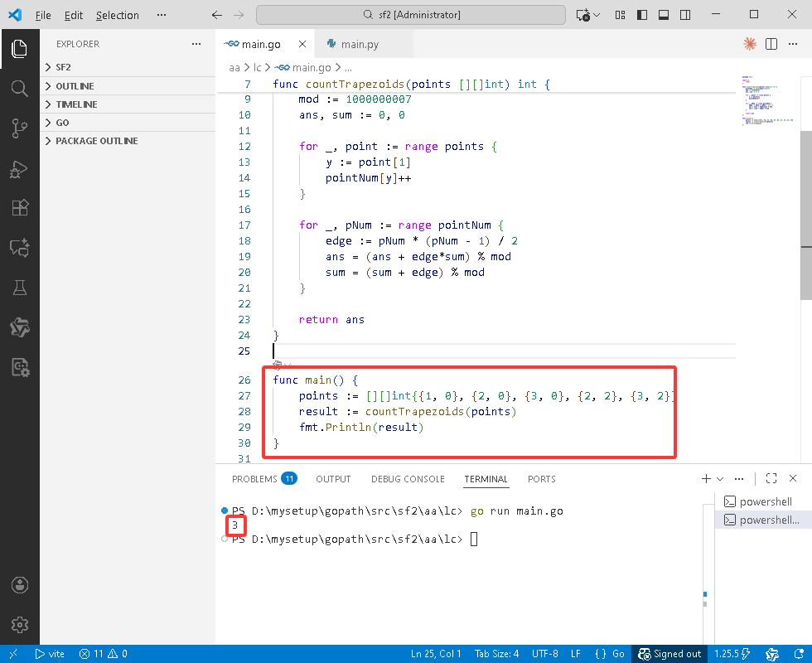
Task: Open the Extensions view
Action: [x=20, y=208]
